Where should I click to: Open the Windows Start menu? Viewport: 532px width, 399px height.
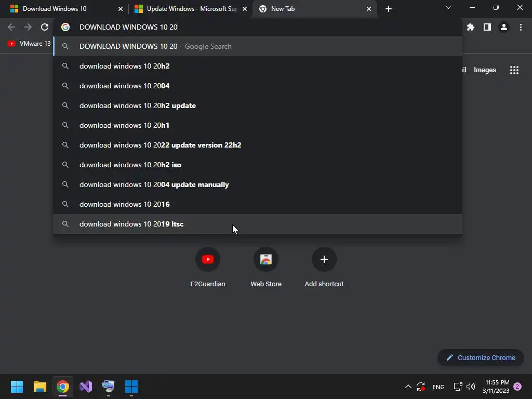point(17,387)
